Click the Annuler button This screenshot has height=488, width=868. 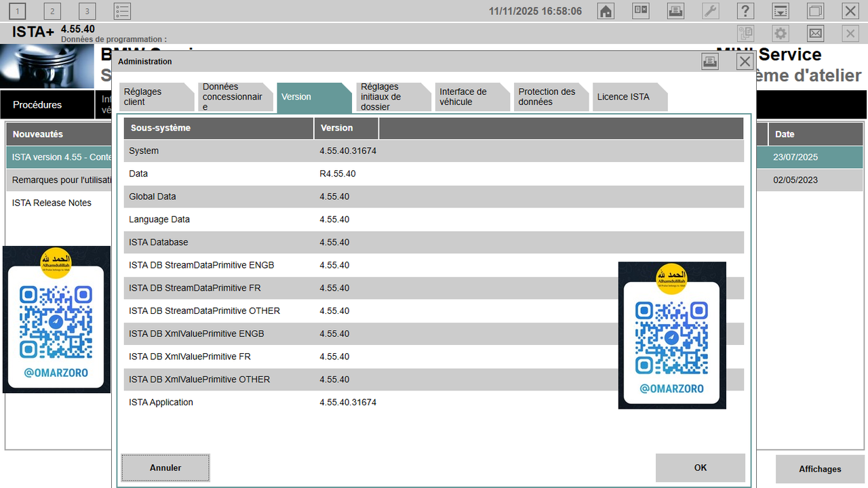tap(165, 468)
